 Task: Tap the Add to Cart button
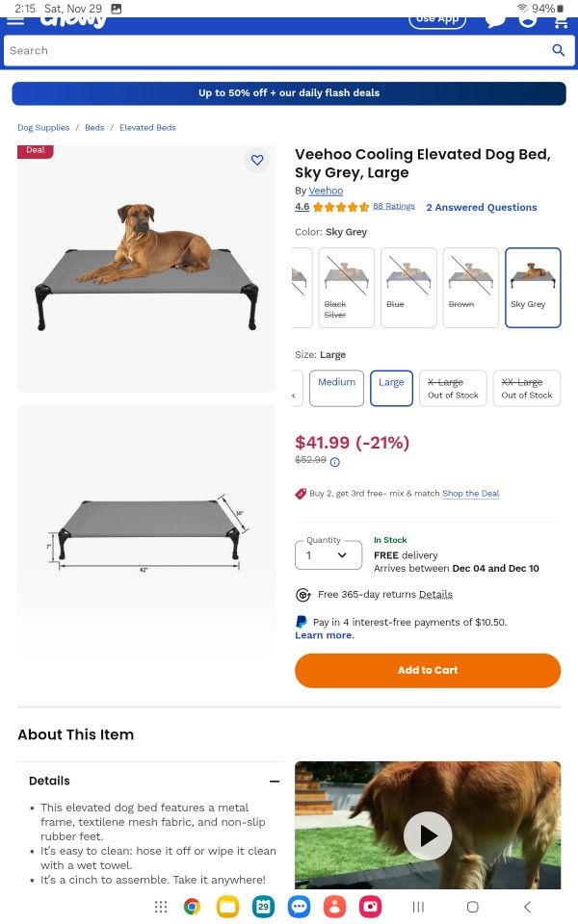coord(428,670)
